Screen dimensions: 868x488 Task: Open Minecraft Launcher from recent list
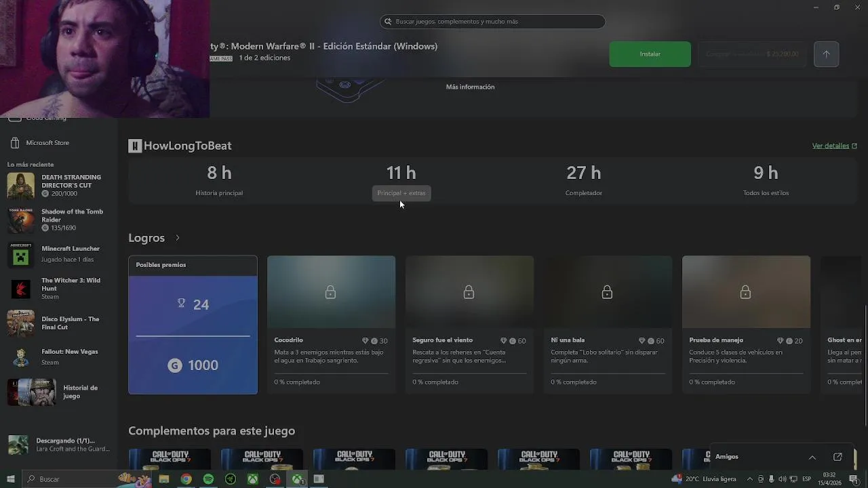58,254
